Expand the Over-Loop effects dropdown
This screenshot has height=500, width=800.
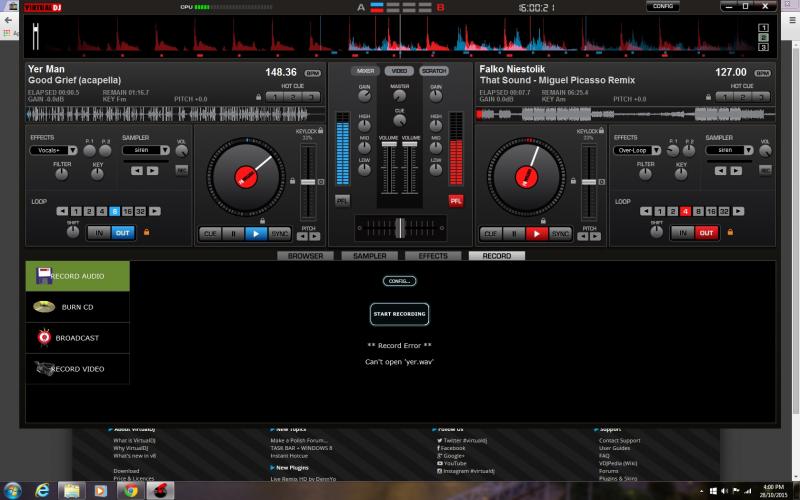point(656,151)
